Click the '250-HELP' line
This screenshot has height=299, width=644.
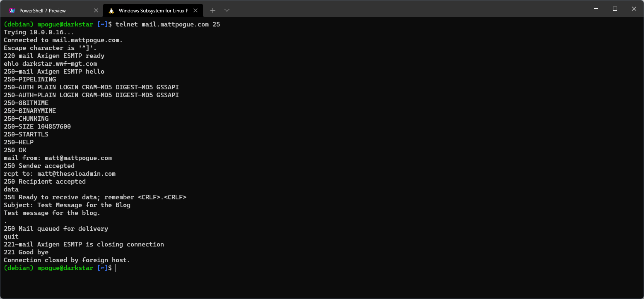[x=19, y=142]
